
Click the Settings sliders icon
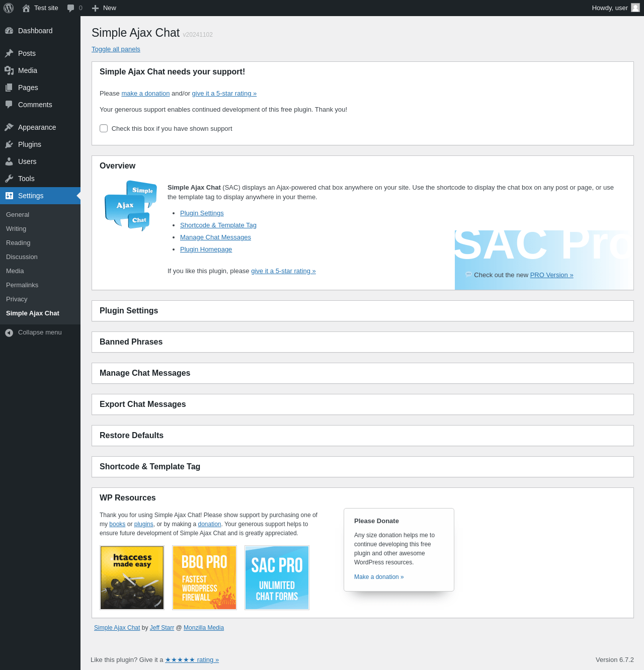(x=9, y=196)
